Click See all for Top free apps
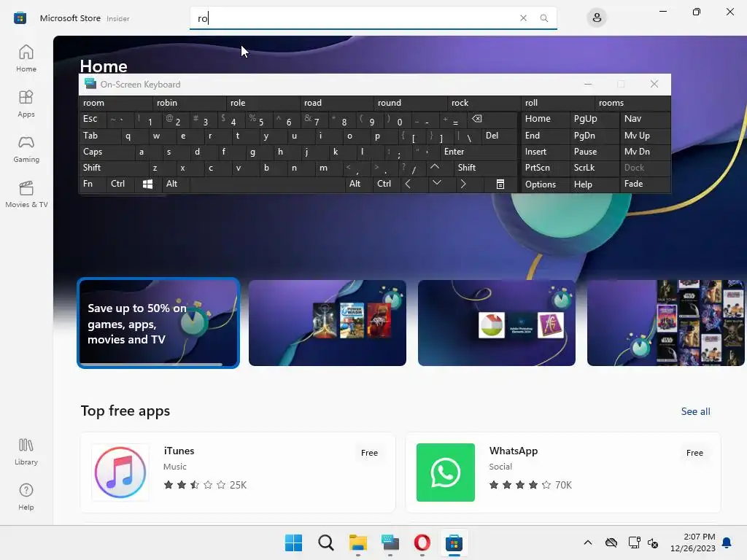The width and height of the screenshot is (747, 560). click(x=695, y=411)
